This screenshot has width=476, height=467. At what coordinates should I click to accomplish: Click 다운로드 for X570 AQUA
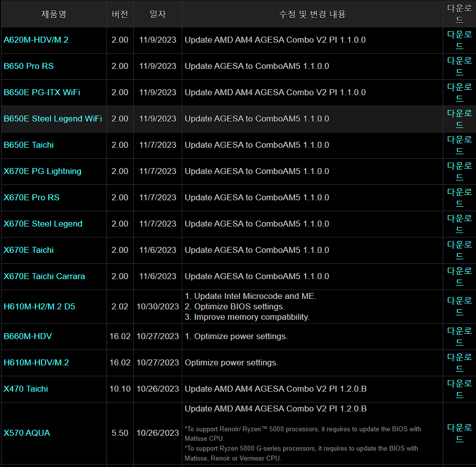point(459,433)
